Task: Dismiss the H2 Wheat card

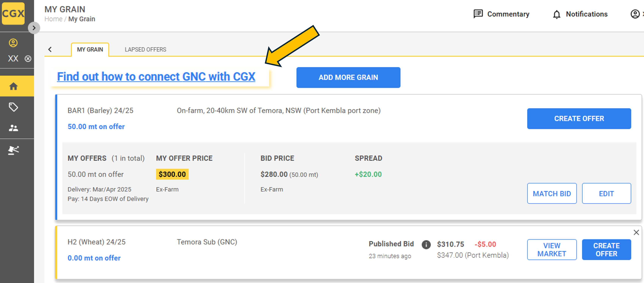Action: coord(636,232)
